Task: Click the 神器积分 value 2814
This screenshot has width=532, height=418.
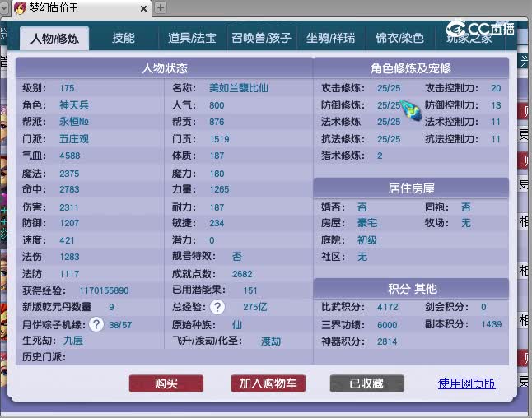Action: 387,341
